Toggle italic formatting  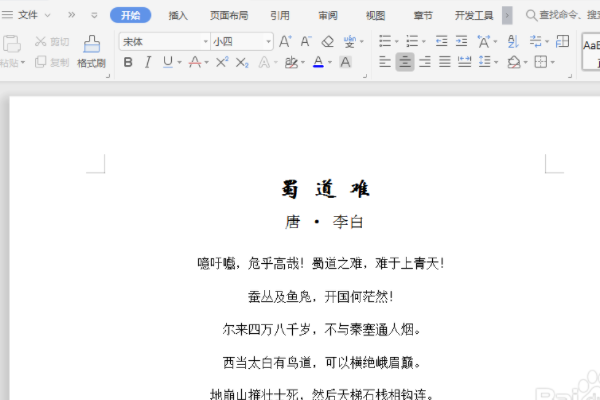(x=148, y=62)
